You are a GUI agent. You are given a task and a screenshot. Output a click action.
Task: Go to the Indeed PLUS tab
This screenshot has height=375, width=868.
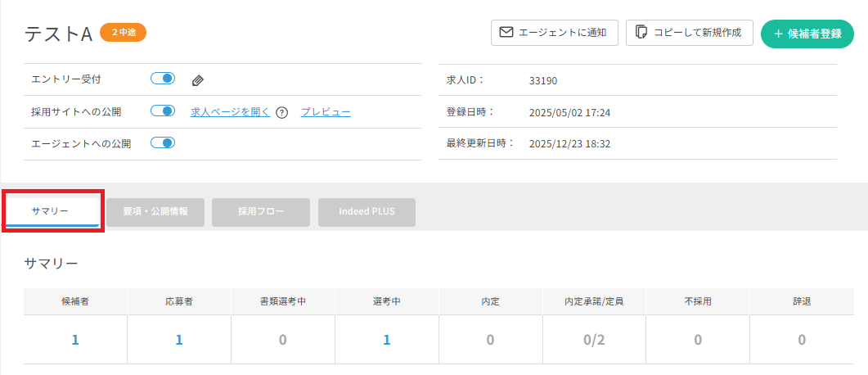point(367,211)
